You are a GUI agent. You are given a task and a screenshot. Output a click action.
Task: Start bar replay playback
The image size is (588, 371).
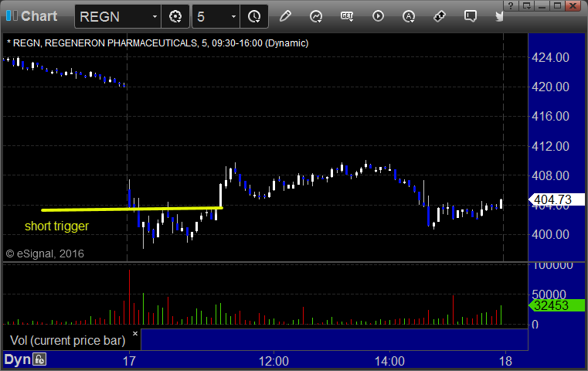pyautogui.click(x=378, y=16)
